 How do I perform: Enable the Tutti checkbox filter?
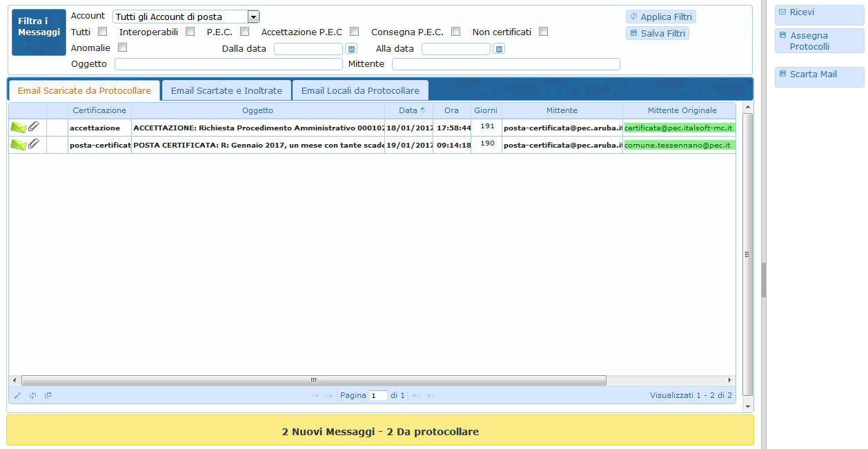click(x=103, y=32)
